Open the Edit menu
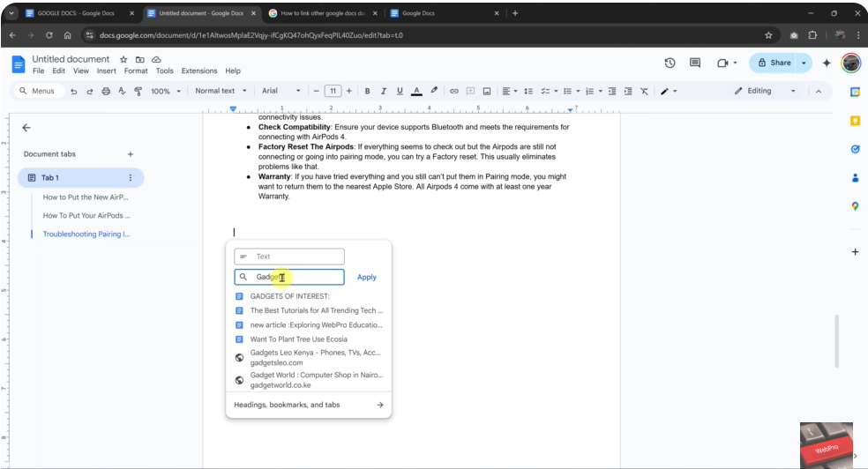 59,71
